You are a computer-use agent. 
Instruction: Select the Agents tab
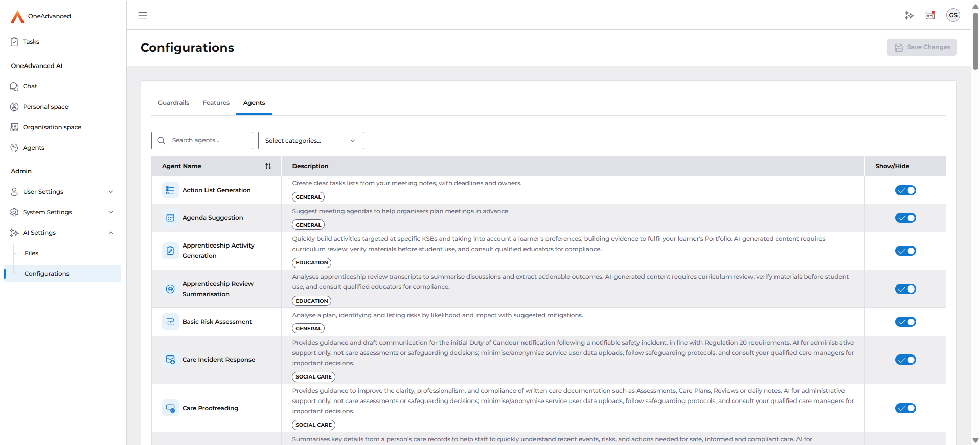254,103
